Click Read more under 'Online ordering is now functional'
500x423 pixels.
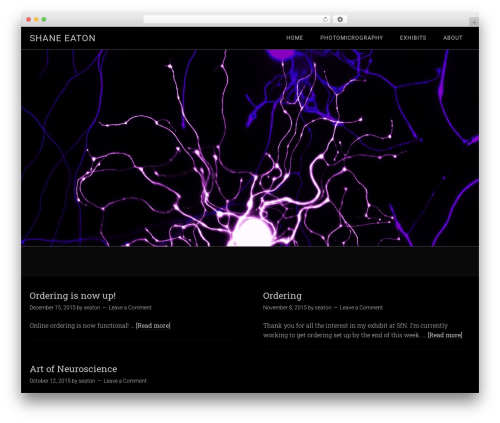(153, 326)
